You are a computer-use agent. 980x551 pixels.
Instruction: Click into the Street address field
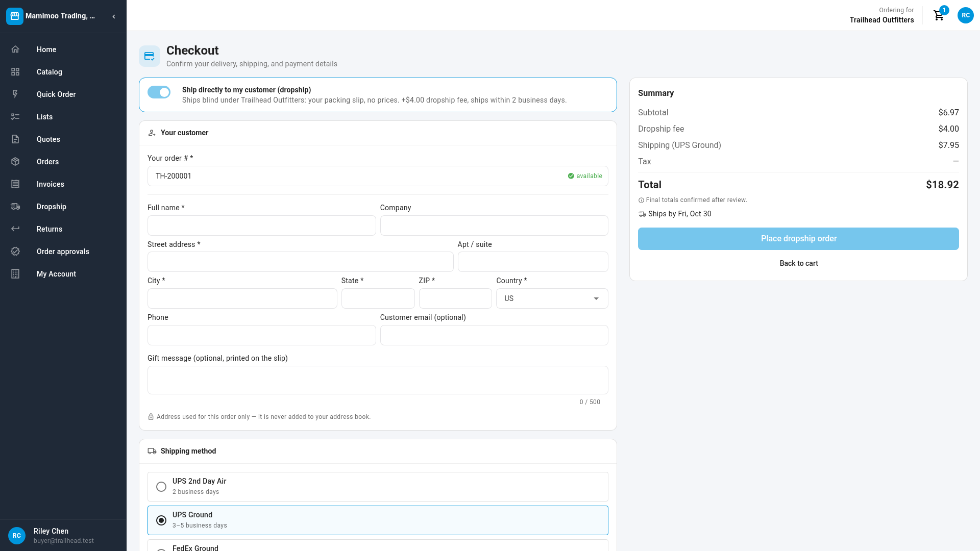coord(300,262)
